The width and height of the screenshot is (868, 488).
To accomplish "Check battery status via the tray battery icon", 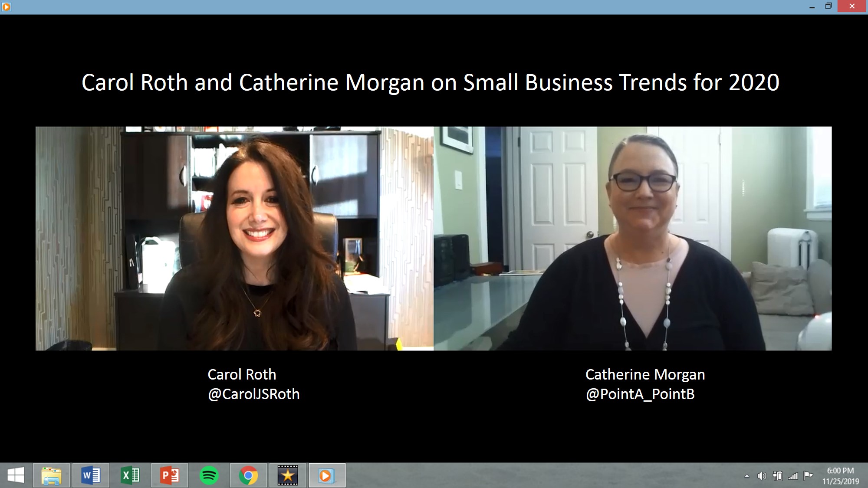I will pyautogui.click(x=778, y=476).
